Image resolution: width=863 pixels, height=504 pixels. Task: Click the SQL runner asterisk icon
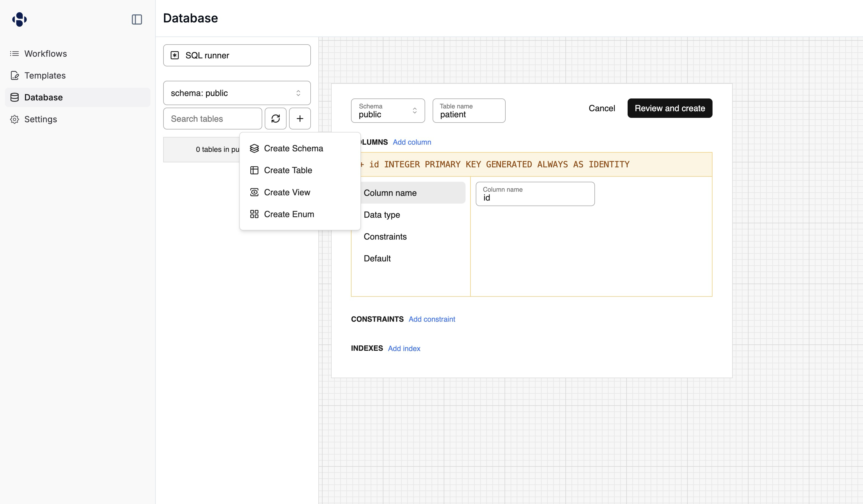click(x=175, y=56)
